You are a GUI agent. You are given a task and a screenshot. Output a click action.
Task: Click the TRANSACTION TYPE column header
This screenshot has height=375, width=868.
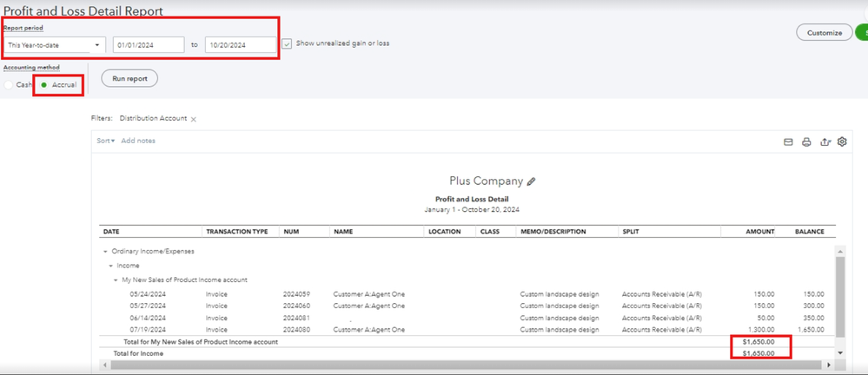237,232
